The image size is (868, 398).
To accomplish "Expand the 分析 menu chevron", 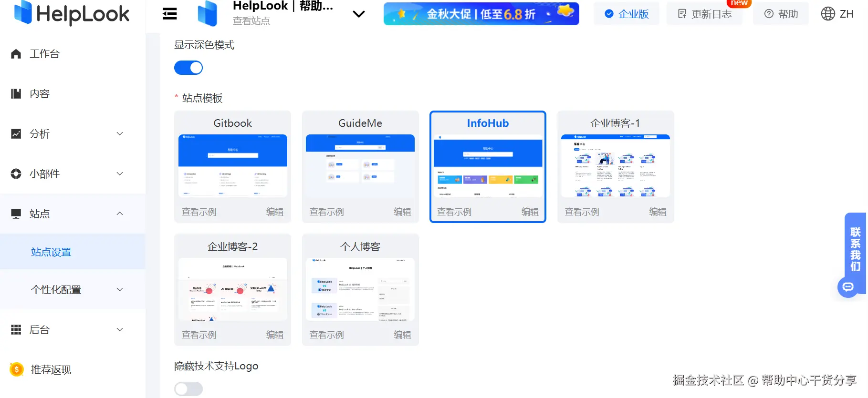I will (x=120, y=134).
